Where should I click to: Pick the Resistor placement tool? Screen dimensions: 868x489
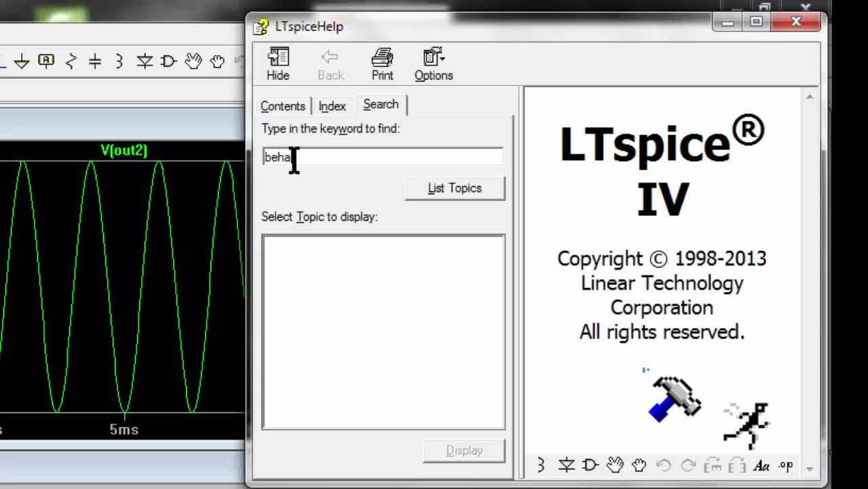point(71,61)
